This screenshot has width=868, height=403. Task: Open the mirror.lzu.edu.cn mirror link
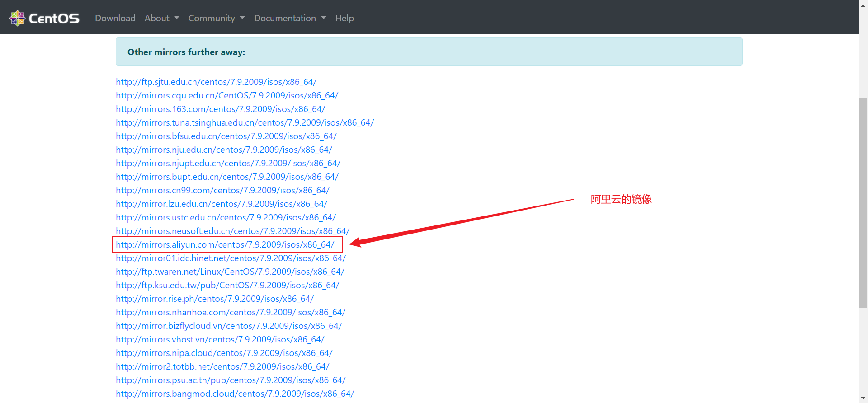pyautogui.click(x=222, y=204)
